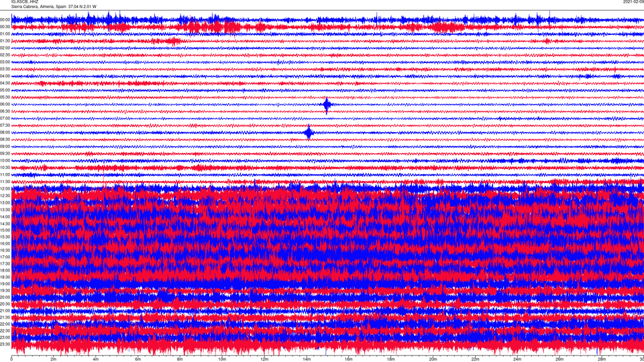Image resolution: width=644 pixels, height=362 pixels.
Task: Click the 24m axis tick label
Action: (x=517, y=359)
